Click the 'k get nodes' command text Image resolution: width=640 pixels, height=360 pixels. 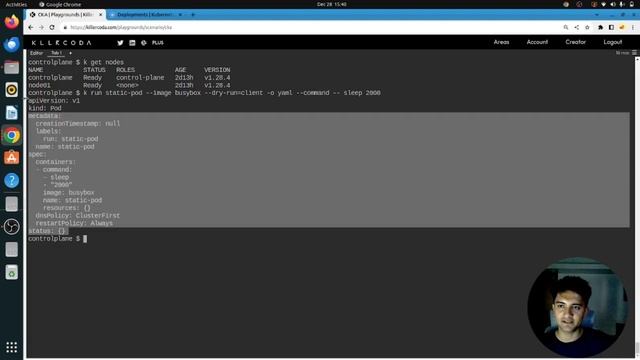(103, 62)
